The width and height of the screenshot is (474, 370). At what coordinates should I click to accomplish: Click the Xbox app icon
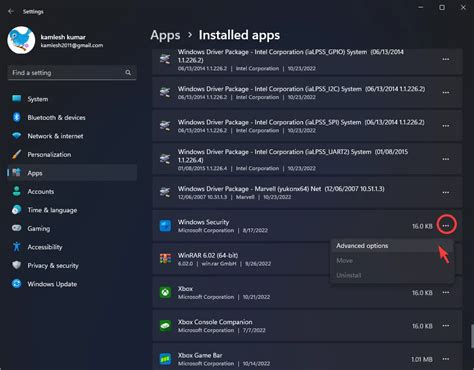165,292
